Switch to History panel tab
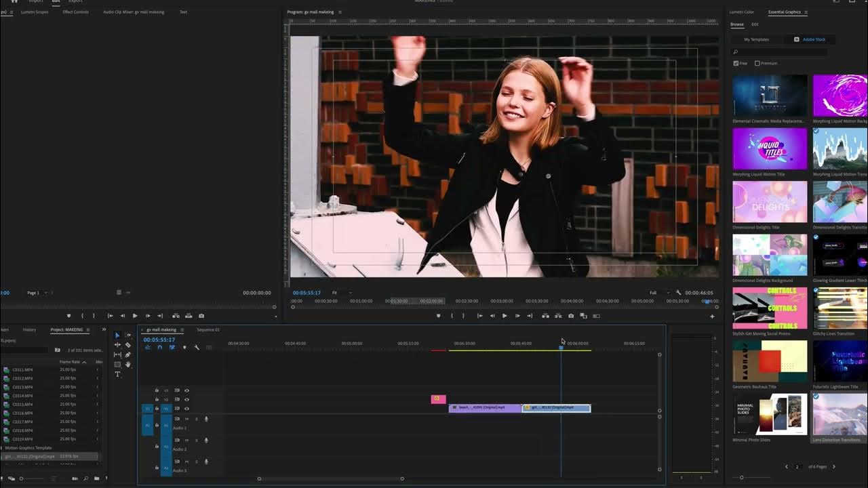This screenshot has height=488, width=868. tap(29, 330)
